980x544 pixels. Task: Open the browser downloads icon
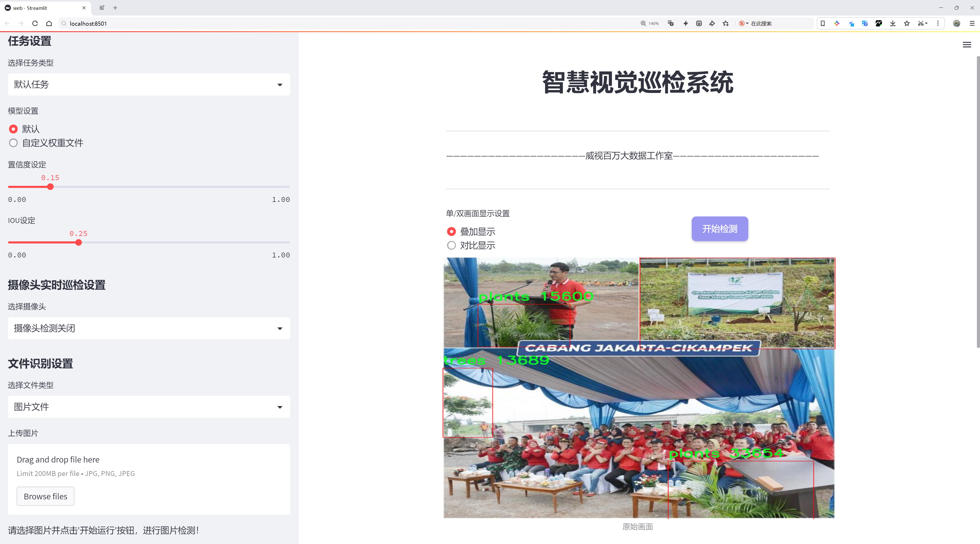click(x=893, y=23)
